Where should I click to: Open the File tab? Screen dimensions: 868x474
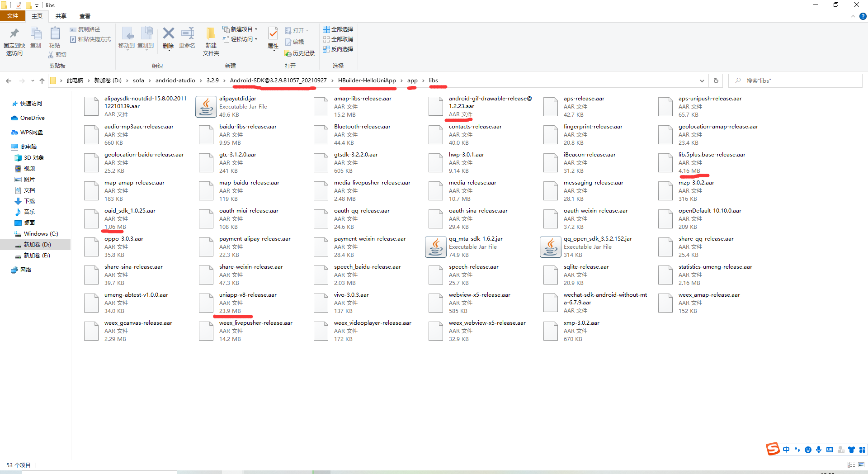click(x=13, y=16)
